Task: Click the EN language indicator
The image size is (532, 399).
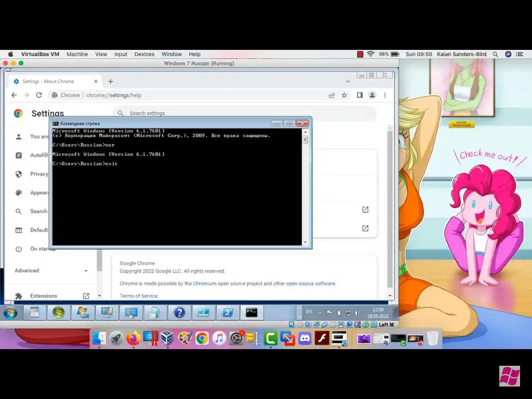Action: pos(309,312)
